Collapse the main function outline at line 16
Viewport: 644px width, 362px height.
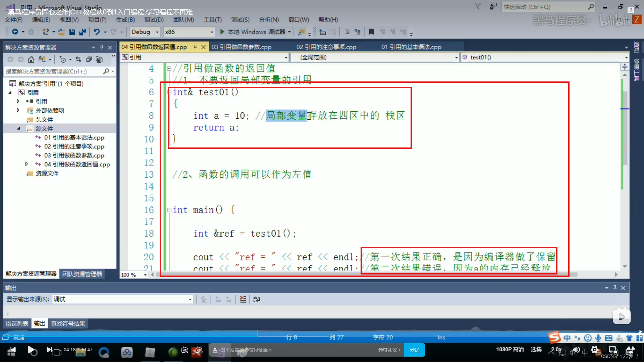(169, 210)
